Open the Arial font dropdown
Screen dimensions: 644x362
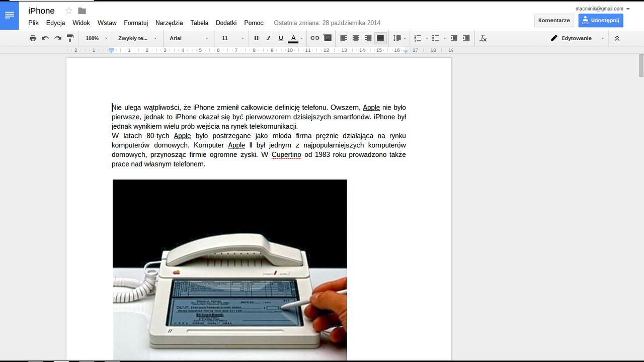point(189,38)
